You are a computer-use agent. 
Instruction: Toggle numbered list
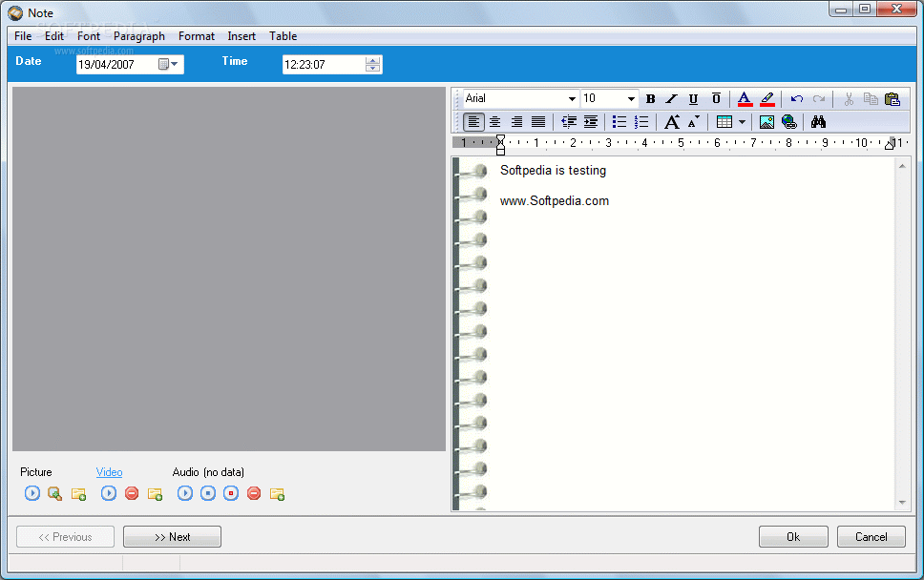pos(641,122)
